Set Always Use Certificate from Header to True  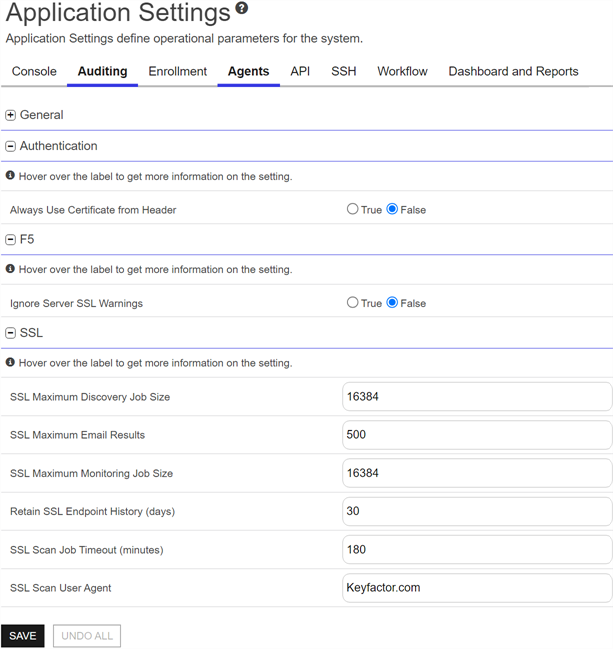point(353,209)
